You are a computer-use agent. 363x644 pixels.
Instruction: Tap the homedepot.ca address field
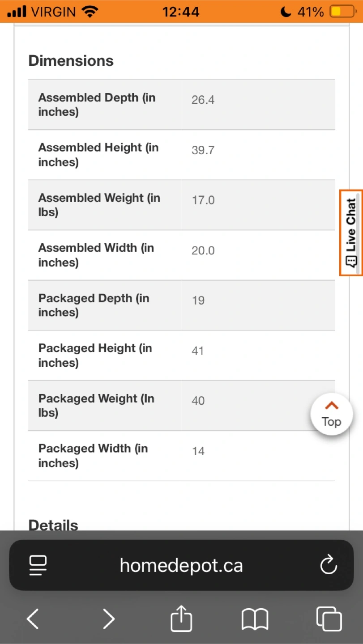(181, 565)
